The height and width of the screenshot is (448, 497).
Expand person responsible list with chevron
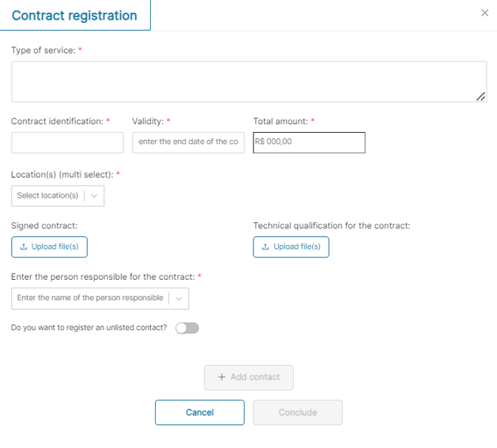pyautogui.click(x=179, y=298)
